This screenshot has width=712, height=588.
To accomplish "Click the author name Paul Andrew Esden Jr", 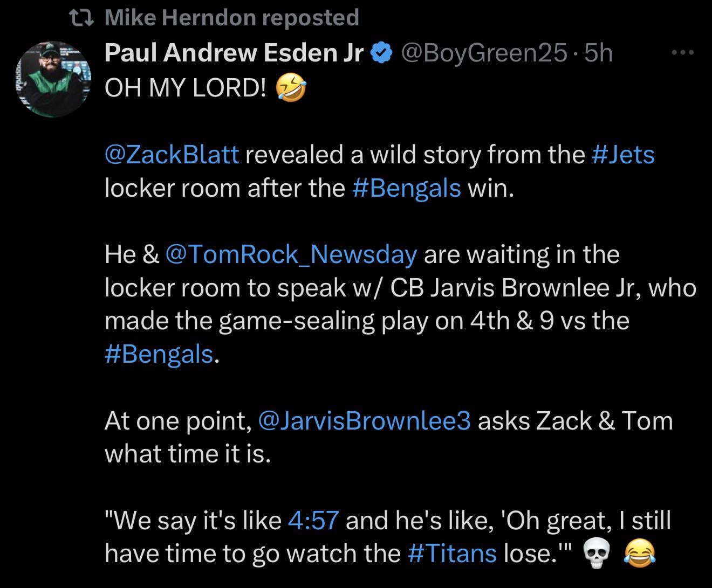I will coord(235,53).
